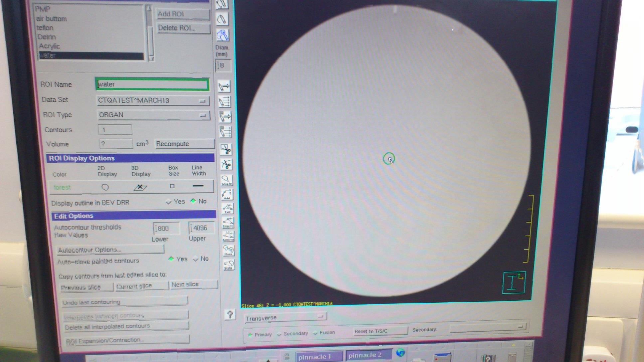Open ROI Expansion/Contraction
The width and height of the screenshot is (644, 362).
127,340
